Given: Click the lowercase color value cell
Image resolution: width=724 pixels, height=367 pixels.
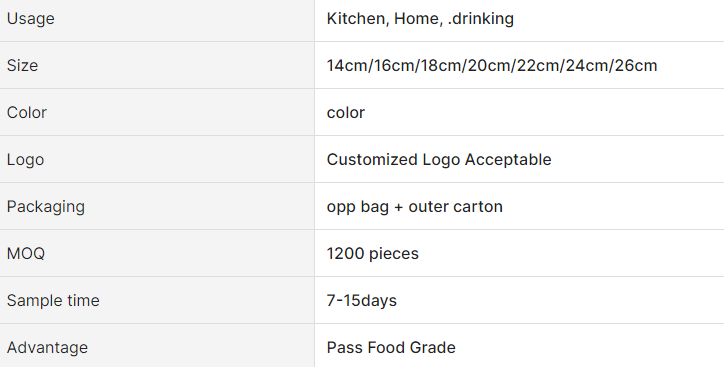Looking at the screenshot, I should coord(519,112).
